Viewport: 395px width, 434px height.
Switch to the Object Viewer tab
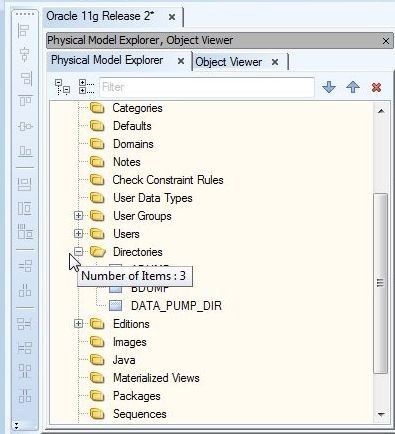pos(229,62)
